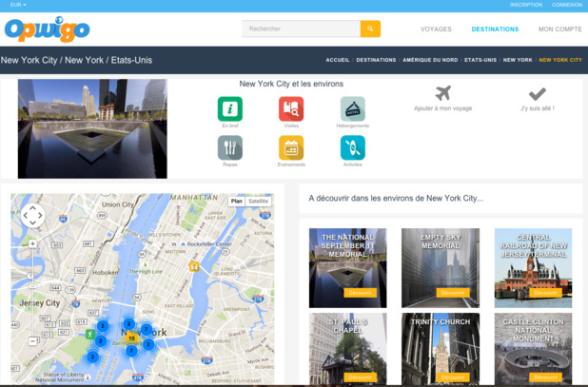Click the Rockefeller Center map label

coord(209,243)
